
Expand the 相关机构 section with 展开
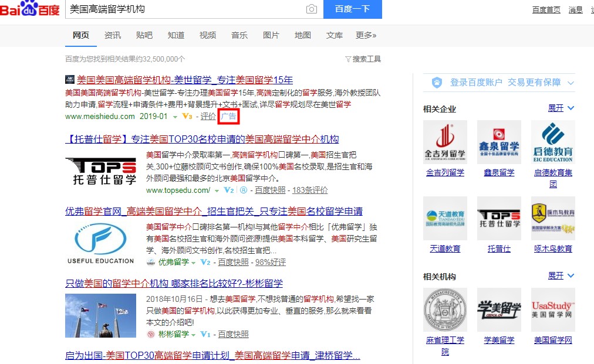pyautogui.click(x=561, y=275)
